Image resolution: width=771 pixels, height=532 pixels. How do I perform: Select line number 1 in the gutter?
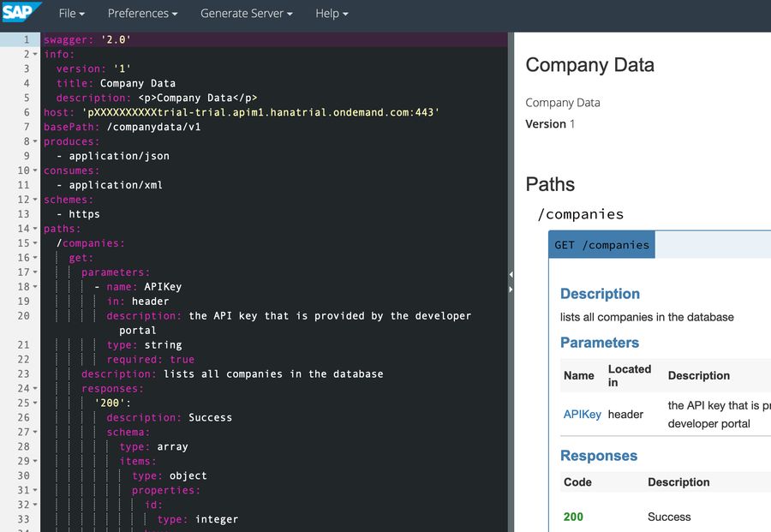click(x=26, y=40)
